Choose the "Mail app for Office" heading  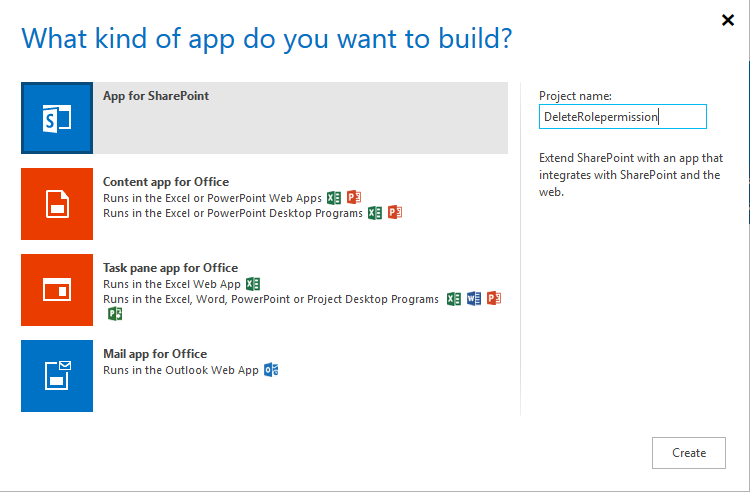[x=155, y=354]
